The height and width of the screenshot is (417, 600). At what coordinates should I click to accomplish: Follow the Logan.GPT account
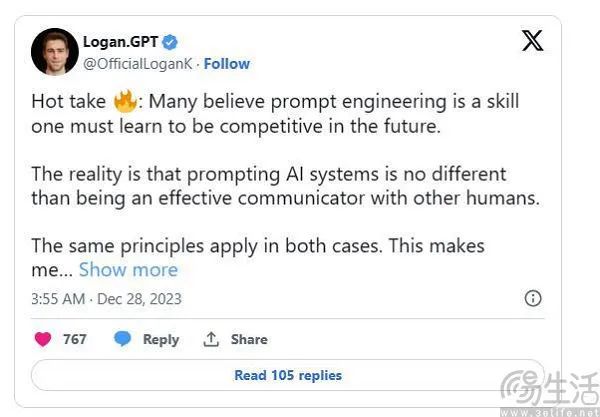pyautogui.click(x=227, y=64)
